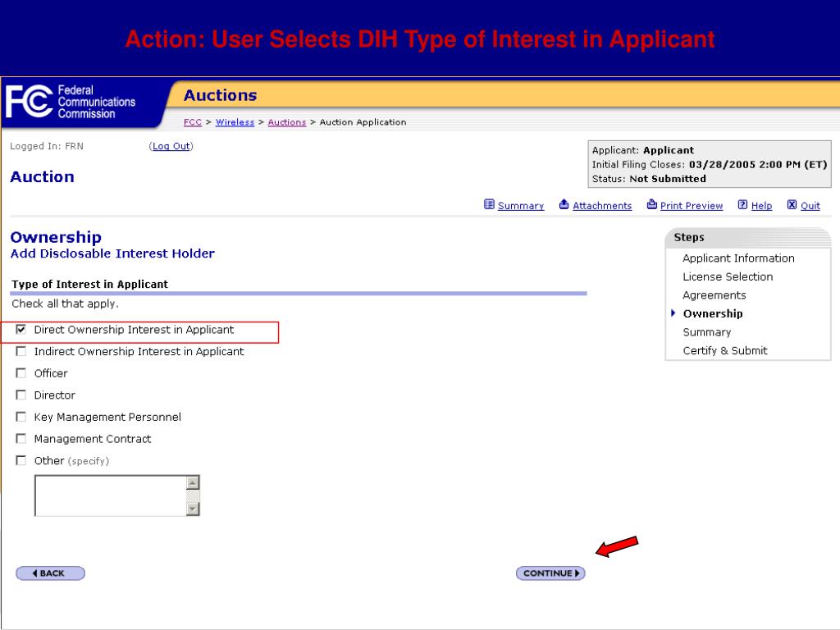Click the Help question mark icon
This screenshot has height=630, width=840.
[x=742, y=204]
